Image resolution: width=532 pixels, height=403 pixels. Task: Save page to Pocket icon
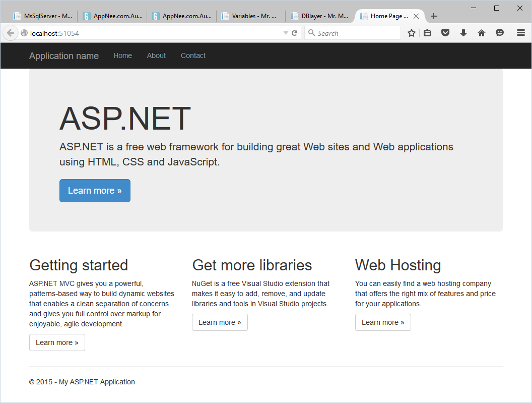[x=445, y=33]
